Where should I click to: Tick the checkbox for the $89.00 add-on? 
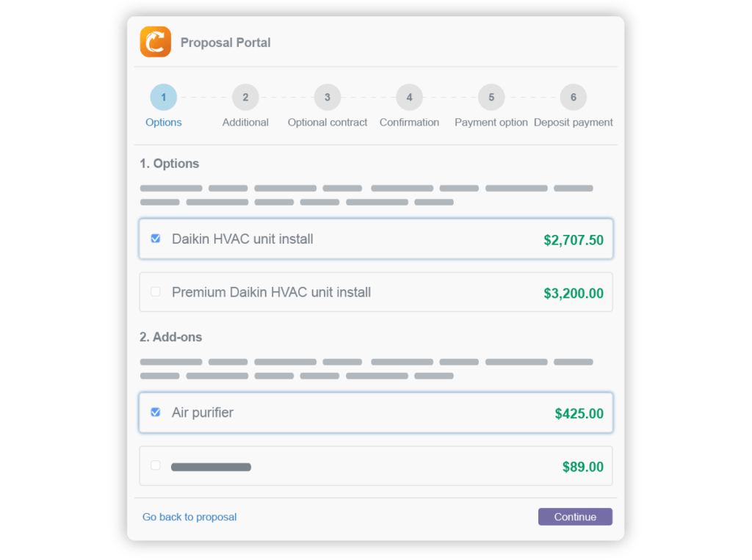[156, 465]
